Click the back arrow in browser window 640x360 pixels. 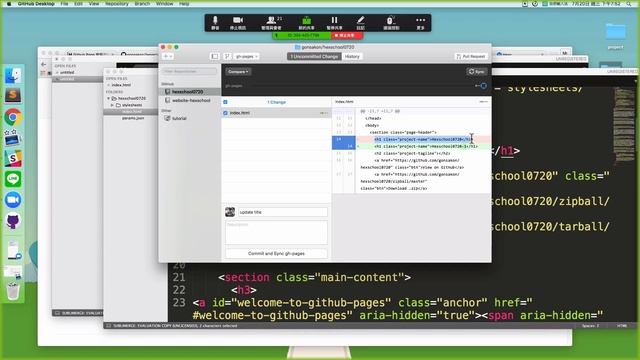point(44,64)
